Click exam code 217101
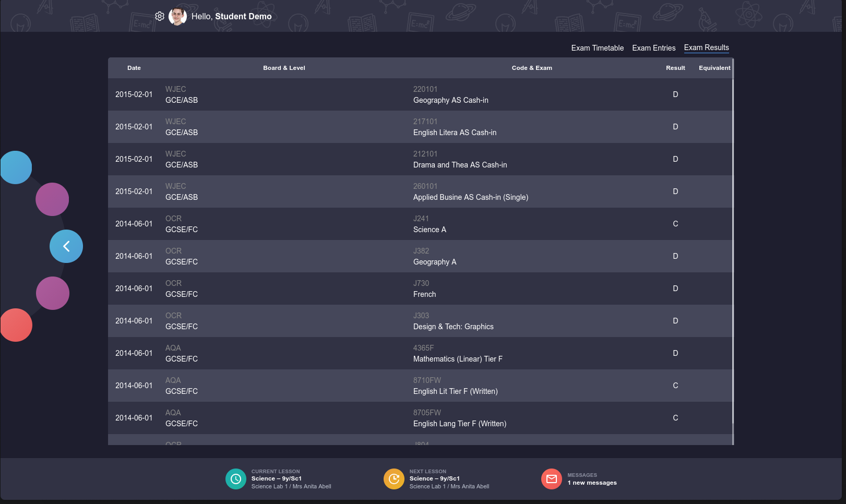This screenshot has width=846, height=504. pos(425,122)
